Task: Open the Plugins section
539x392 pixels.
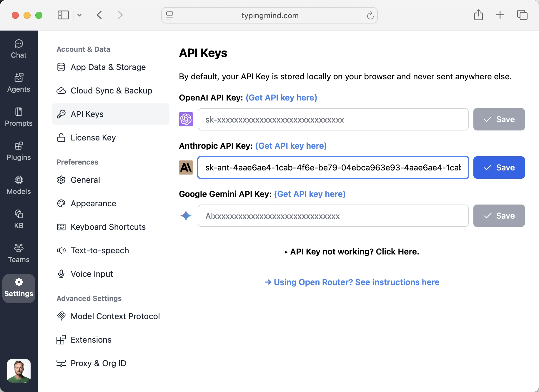Action: tap(19, 151)
